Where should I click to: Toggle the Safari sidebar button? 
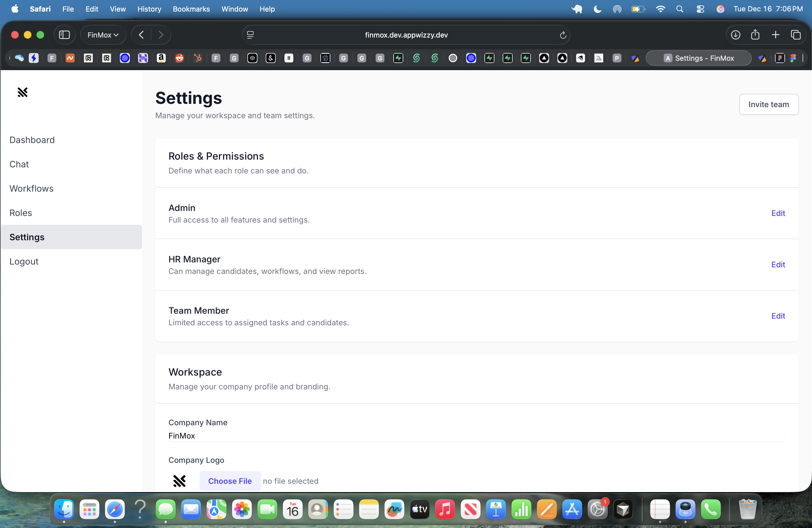tap(64, 35)
